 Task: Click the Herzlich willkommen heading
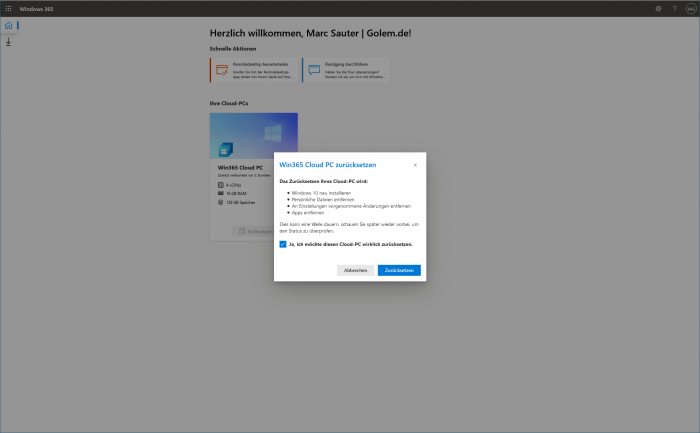pyautogui.click(x=310, y=33)
